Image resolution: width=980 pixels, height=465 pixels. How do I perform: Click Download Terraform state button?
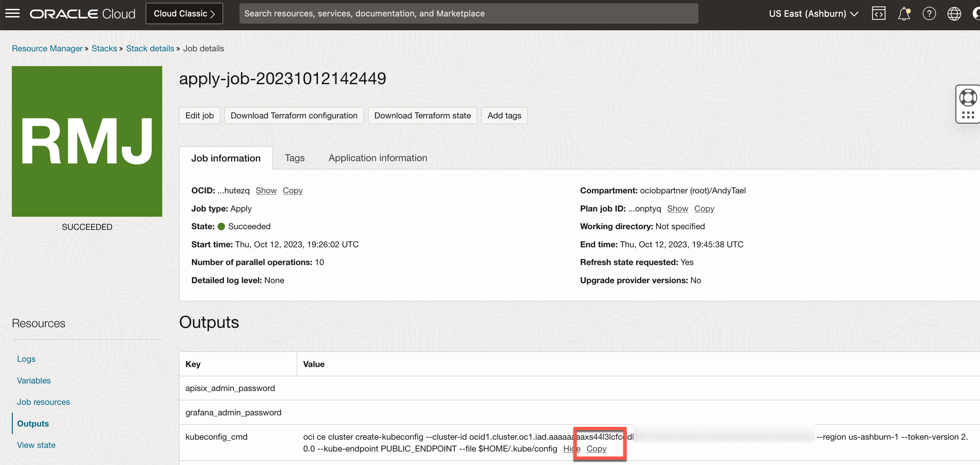coord(422,115)
